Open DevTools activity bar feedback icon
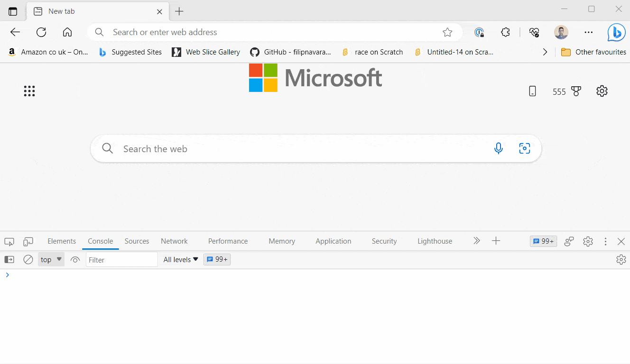The width and height of the screenshot is (630, 364). tap(569, 241)
